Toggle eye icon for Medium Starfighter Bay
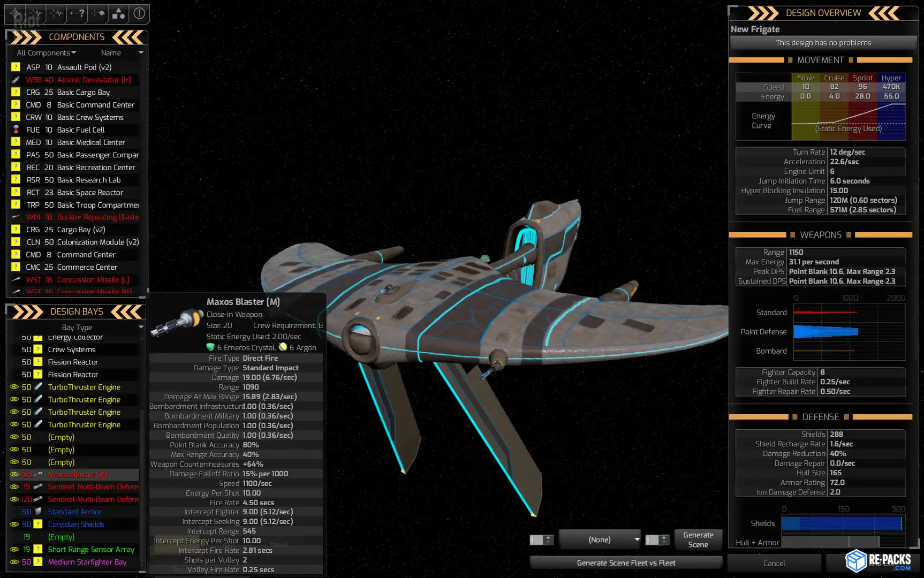 14,562
